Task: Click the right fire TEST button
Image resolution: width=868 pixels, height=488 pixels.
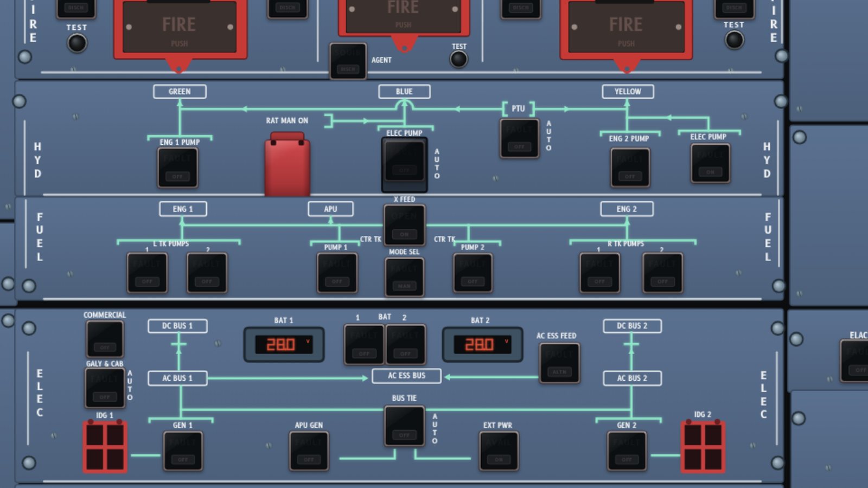Action: point(735,40)
